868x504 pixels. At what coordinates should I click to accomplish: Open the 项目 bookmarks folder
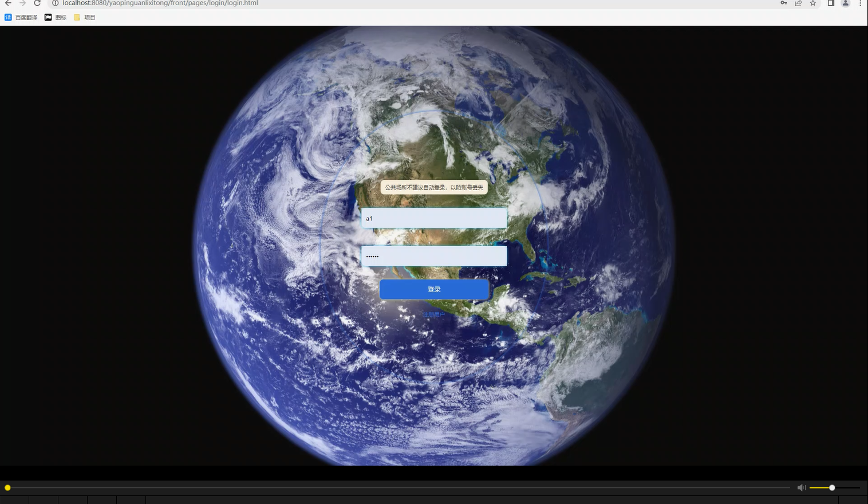(x=85, y=17)
